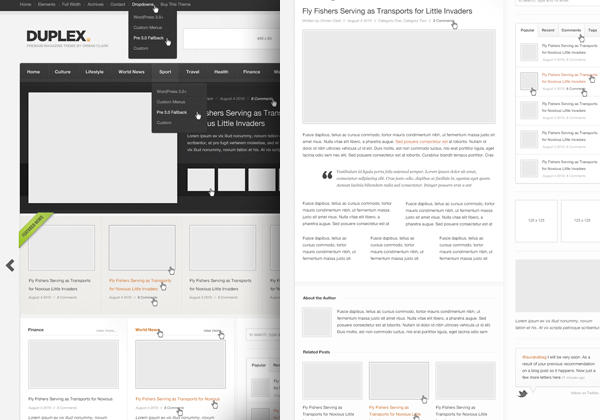
Task: Click the left arrow of the featured news carousel
Action: tap(10, 265)
